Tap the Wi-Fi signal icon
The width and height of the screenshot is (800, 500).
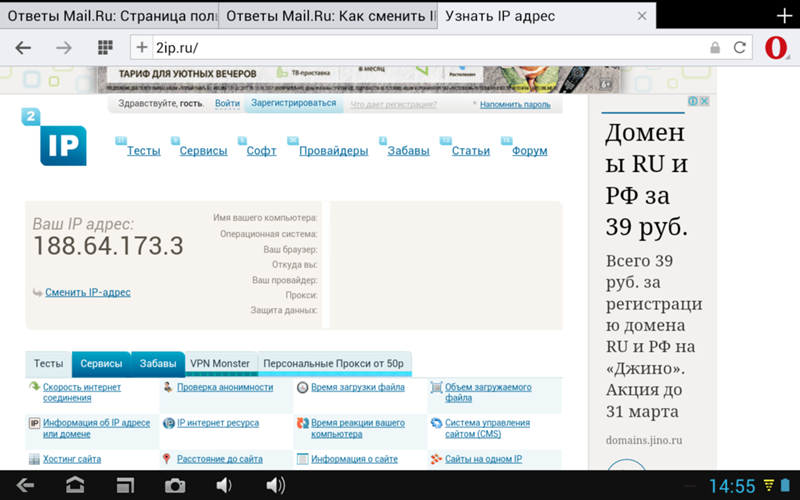coord(769,485)
